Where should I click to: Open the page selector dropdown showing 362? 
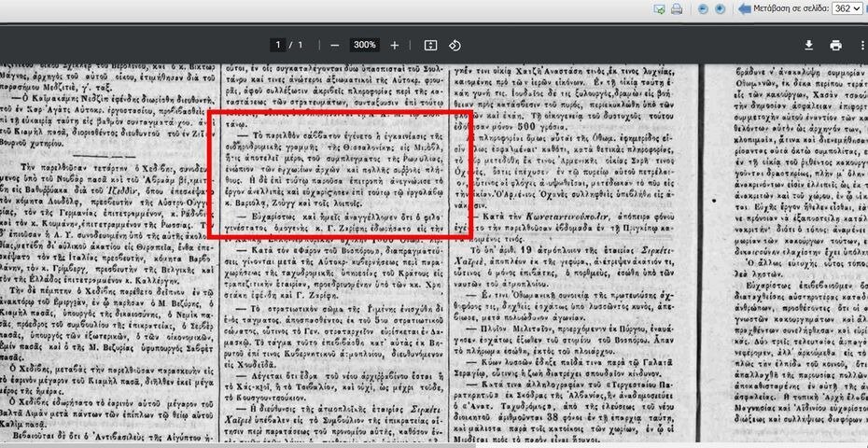pos(847,8)
